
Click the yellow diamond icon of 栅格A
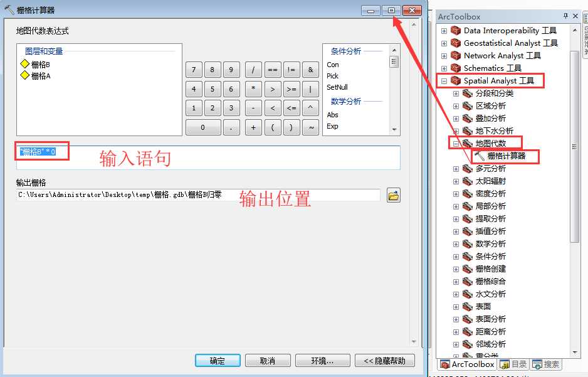[x=24, y=75]
